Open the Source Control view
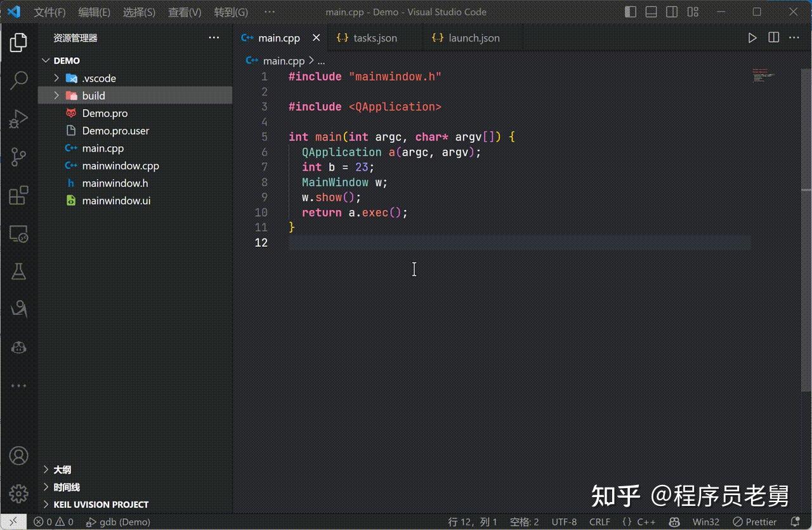The width and height of the screenshot is (812, 530). [18, 157]
